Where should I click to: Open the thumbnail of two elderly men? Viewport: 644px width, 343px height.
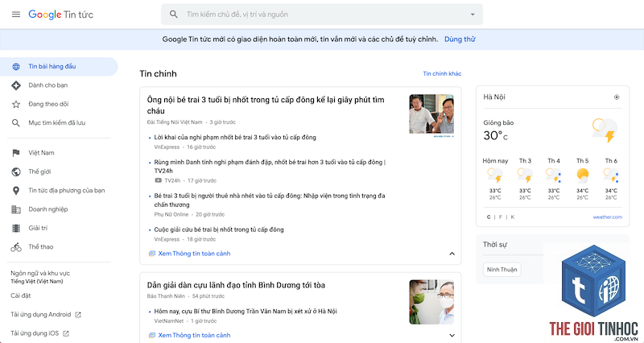431,114
